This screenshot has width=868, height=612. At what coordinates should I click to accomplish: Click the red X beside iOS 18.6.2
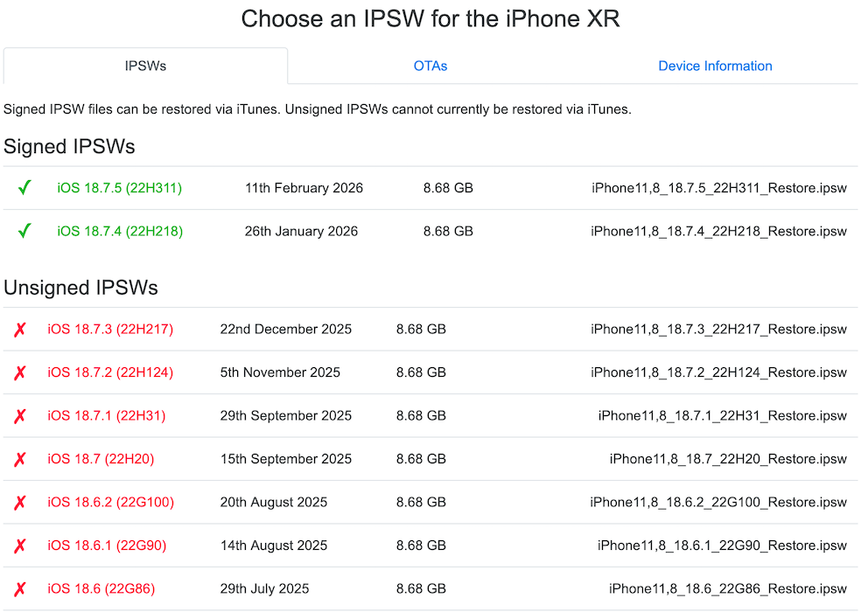20,503
